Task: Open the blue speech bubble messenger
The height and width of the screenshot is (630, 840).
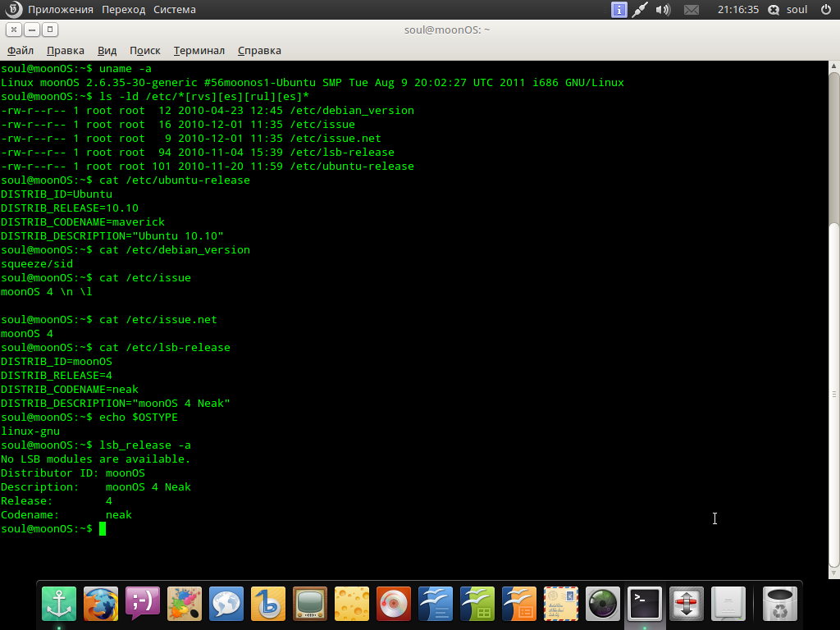Action: (226, 604)
